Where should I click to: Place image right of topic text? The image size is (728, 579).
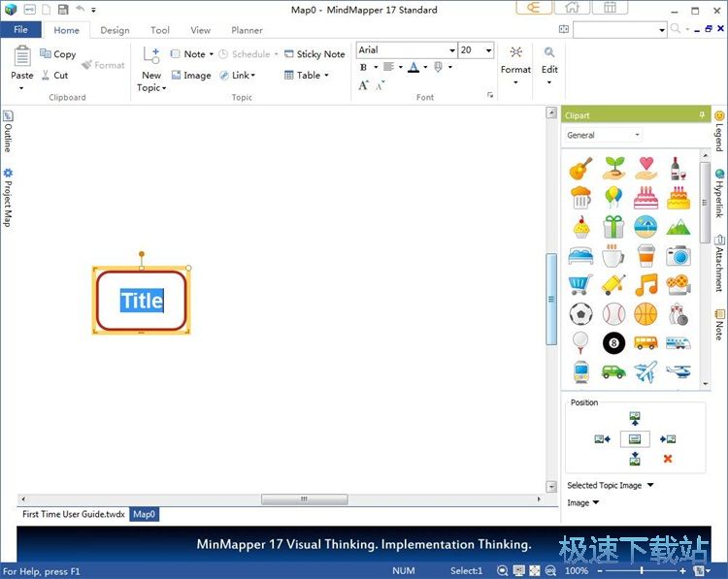668,439
